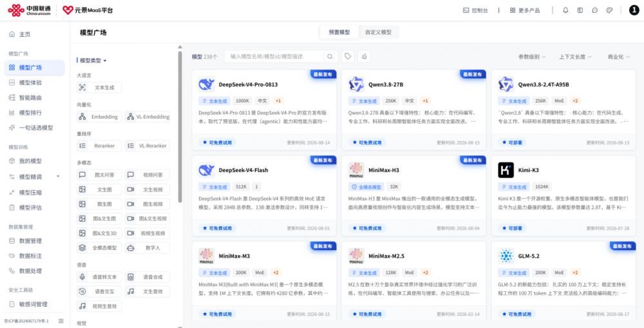The image size is (644, 328).
Task: Toggle the VL-Reranker filter chip
Action: (x=147, y=146)
